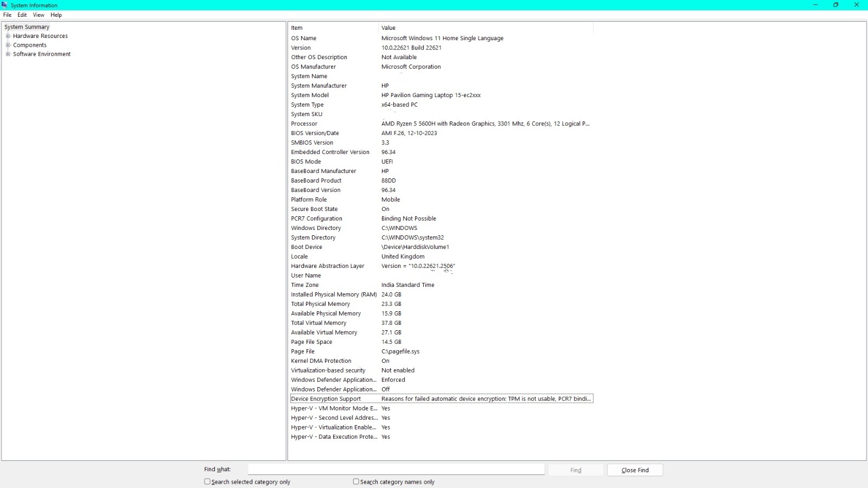Select the Version row item

click(441, 48)
